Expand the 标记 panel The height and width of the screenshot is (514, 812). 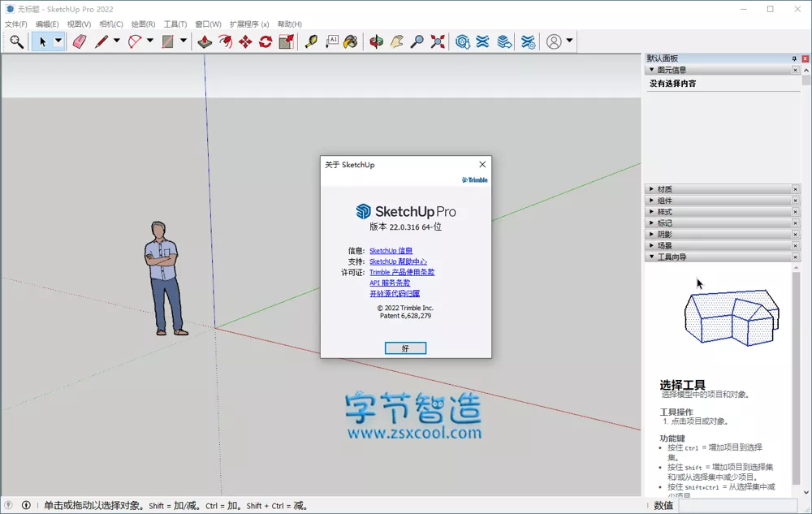click(x=651, y=222)
